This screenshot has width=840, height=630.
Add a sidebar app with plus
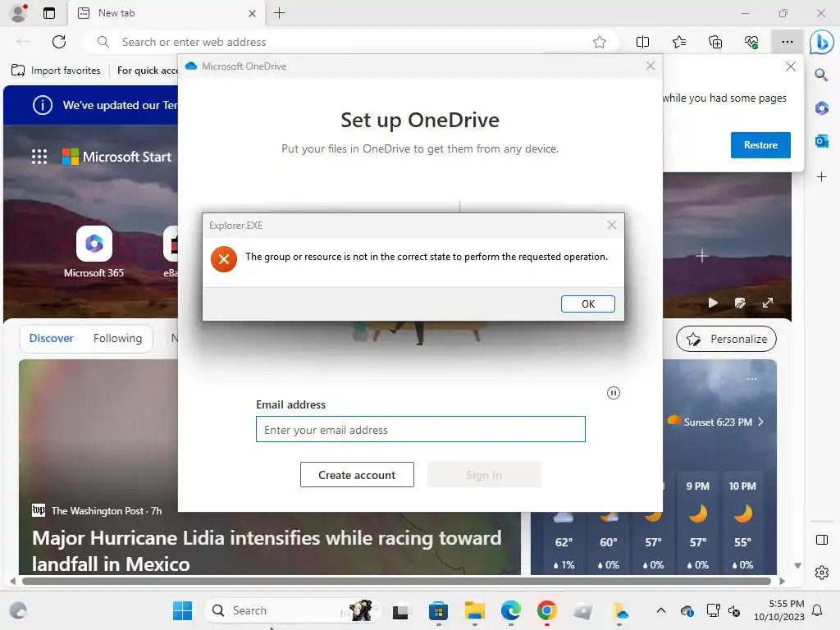click(821, 177)
